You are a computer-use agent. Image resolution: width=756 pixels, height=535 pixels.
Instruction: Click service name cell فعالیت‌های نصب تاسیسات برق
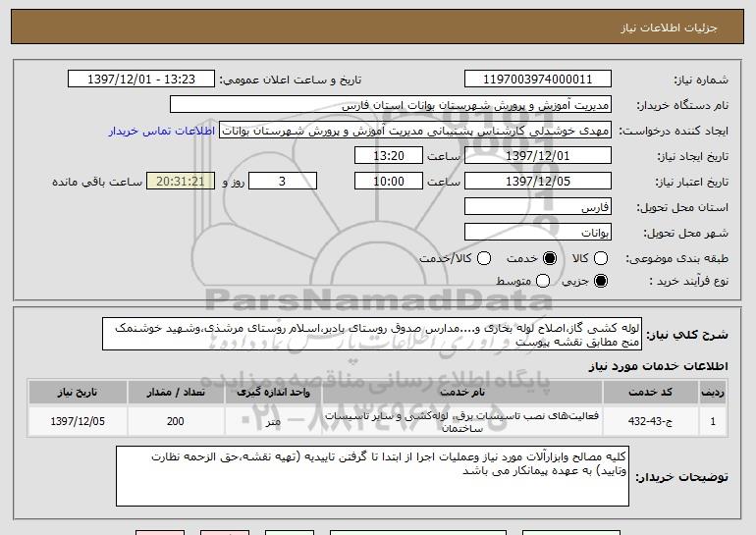click(461, 421)
